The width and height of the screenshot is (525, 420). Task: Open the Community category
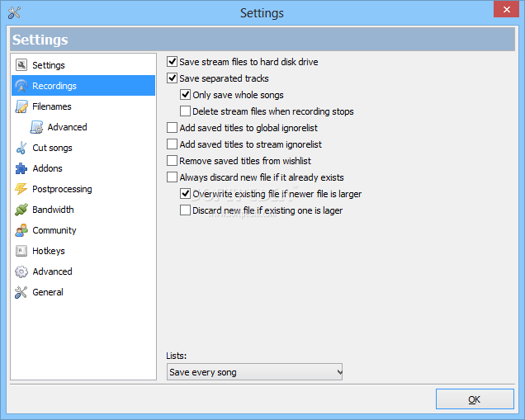click(83, 230)
